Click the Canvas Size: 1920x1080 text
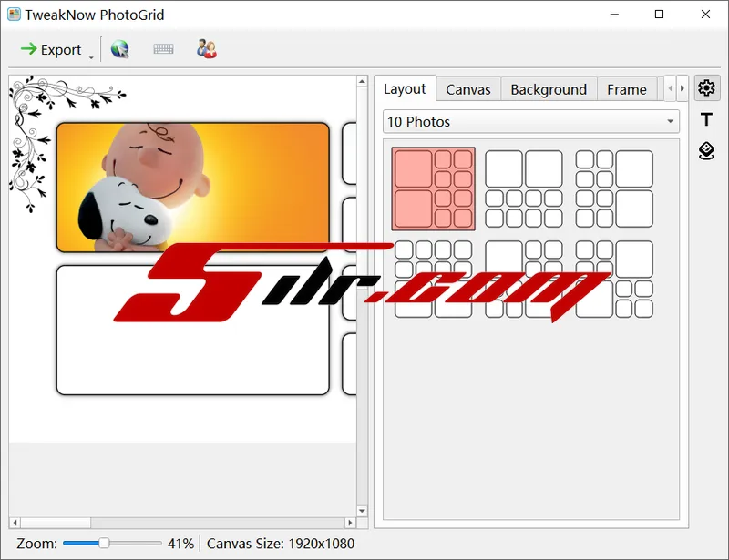The image size is (729, 560). click(x=281, y=544)
